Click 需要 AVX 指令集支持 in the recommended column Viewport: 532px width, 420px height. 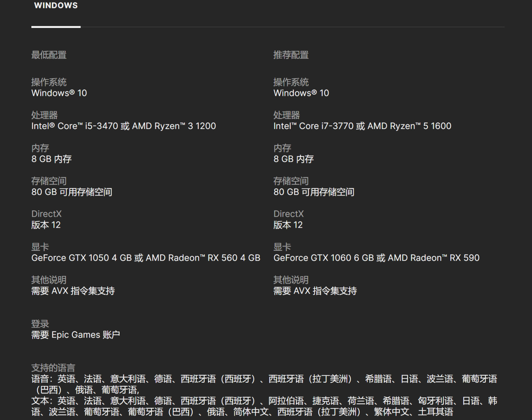coord(315,291)
